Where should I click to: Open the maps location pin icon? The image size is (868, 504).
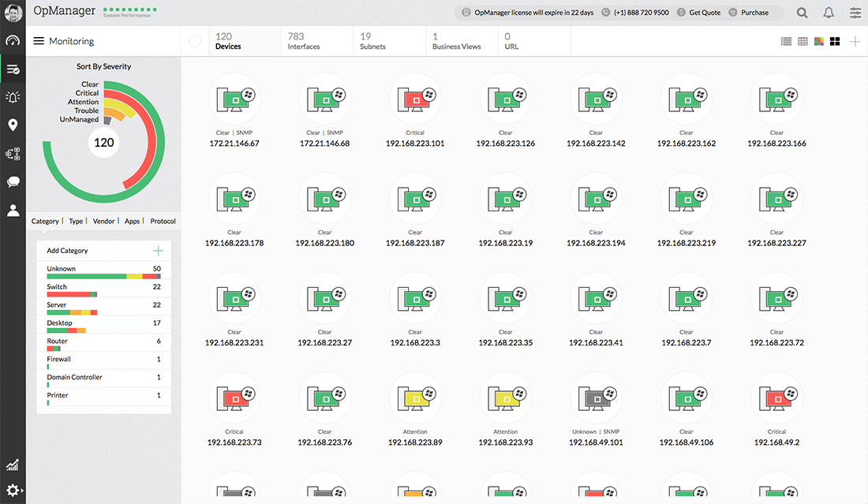13,125
